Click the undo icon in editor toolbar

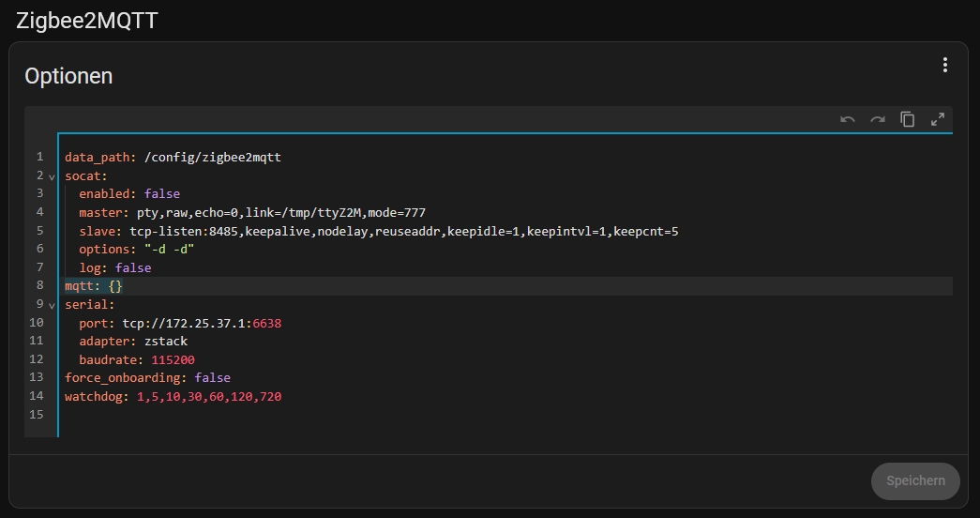coord(848,119)
